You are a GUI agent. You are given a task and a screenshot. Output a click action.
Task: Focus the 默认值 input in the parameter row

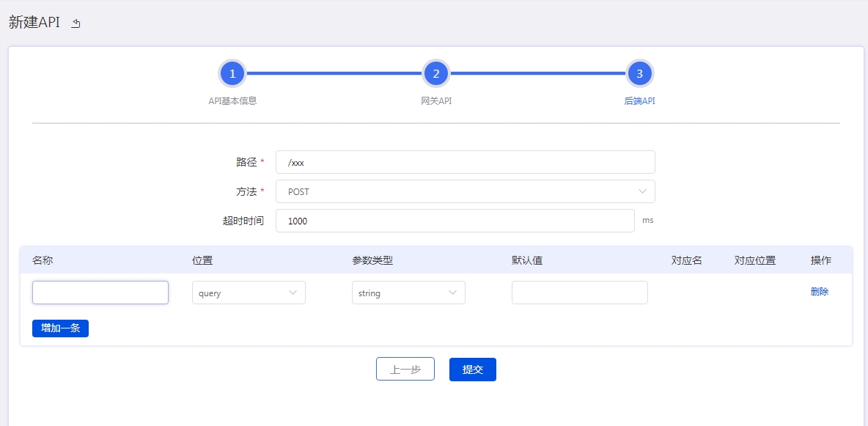579,293
